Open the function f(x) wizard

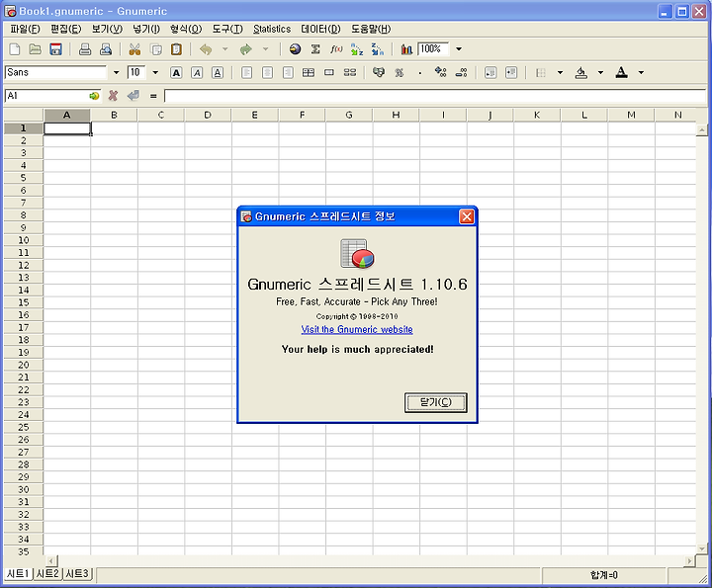point(336,49)
